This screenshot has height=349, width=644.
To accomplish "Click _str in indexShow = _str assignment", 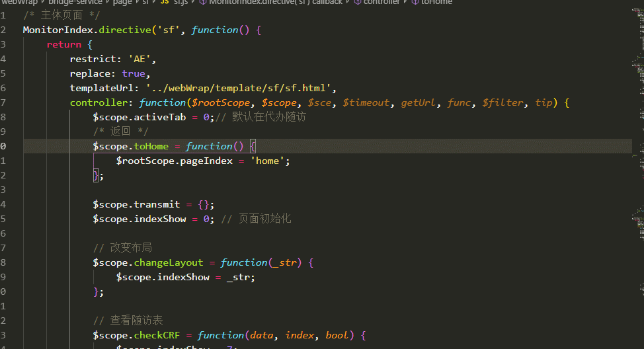I will click(x=238, y=278).
